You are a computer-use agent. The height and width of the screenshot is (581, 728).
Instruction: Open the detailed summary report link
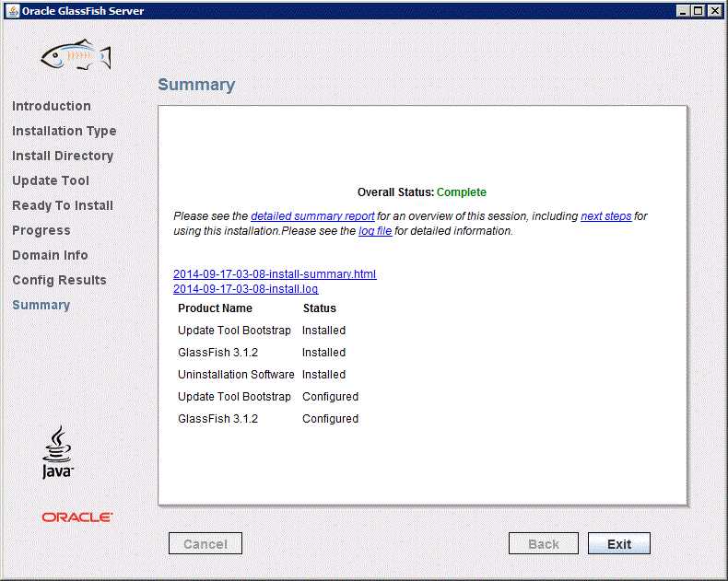pos(312,216)
